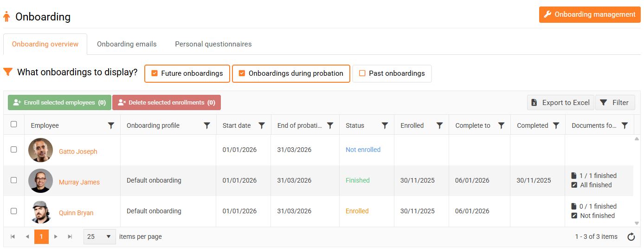Click the Enrolled column filter icon
Viewport: 644px width, 250px height.
[x=439, y=125]
